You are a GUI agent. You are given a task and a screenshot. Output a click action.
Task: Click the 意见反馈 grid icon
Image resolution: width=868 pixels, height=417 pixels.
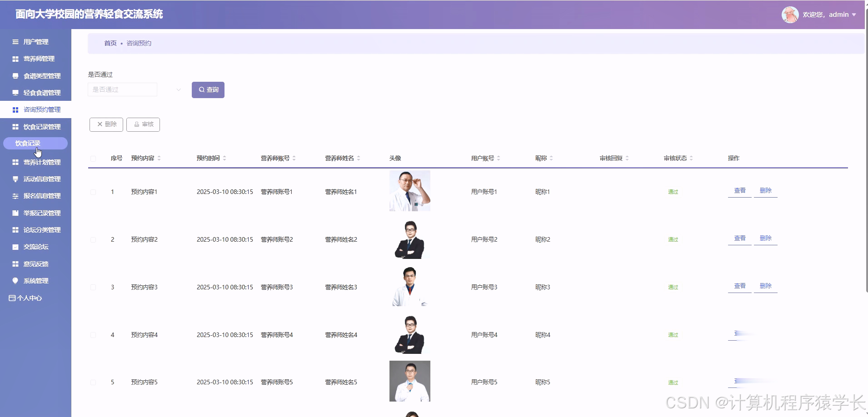pos(15,264)
